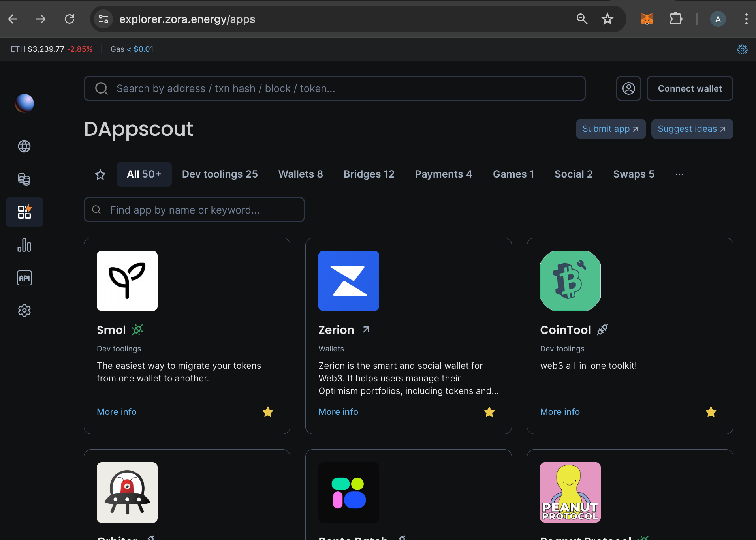
Task: Open the MetaMask fox extension
Action: (x=647, y=19)
